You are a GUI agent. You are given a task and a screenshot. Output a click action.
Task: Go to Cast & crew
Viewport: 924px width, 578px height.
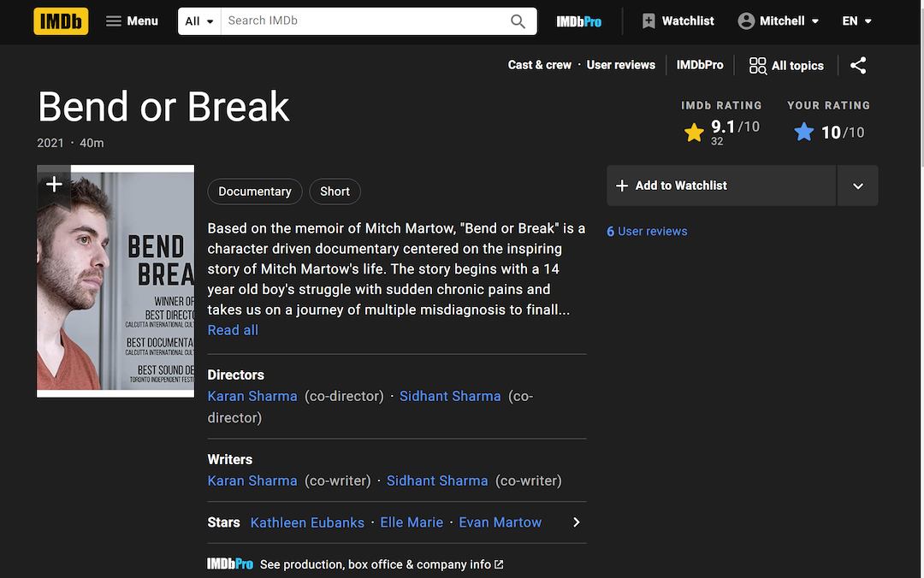(539, 65)
